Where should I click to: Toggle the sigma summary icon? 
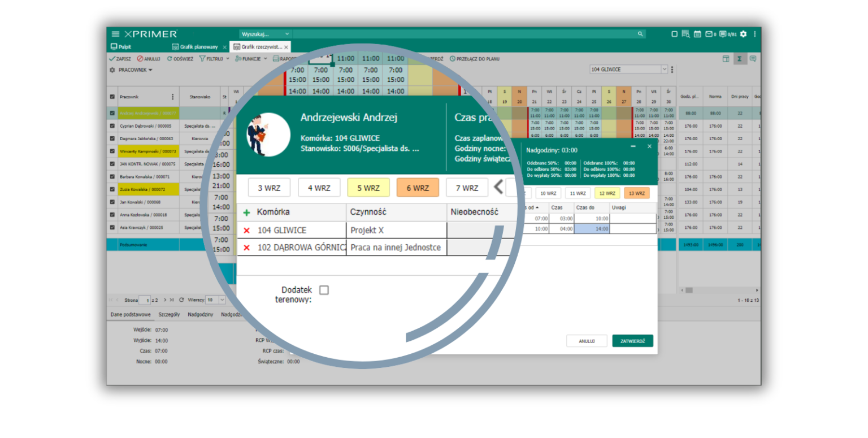739,59
